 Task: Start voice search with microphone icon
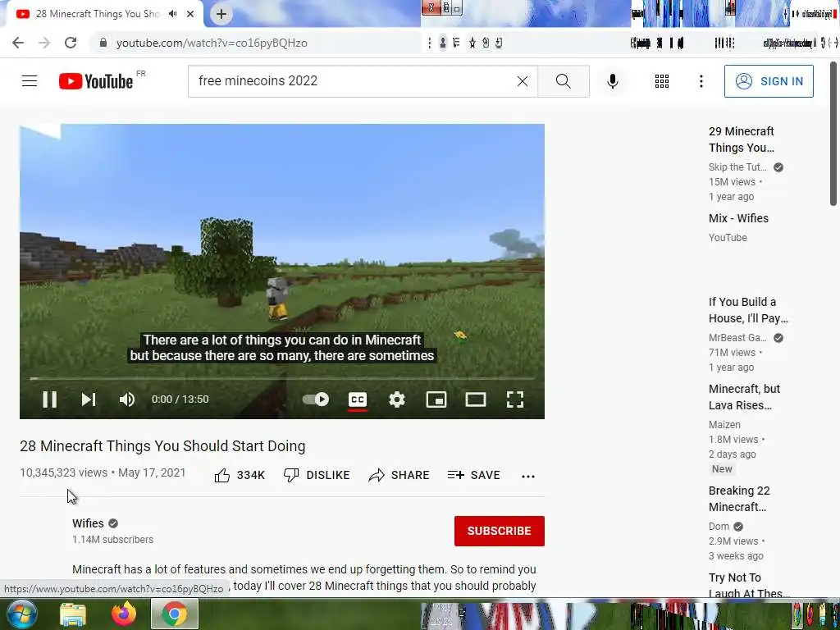(x=613, y=81)
